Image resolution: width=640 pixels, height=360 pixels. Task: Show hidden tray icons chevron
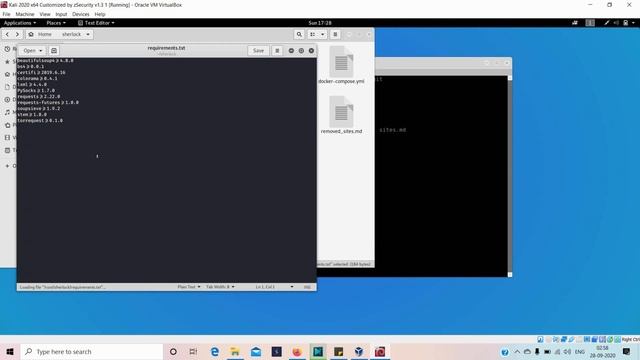click(517, 352)
